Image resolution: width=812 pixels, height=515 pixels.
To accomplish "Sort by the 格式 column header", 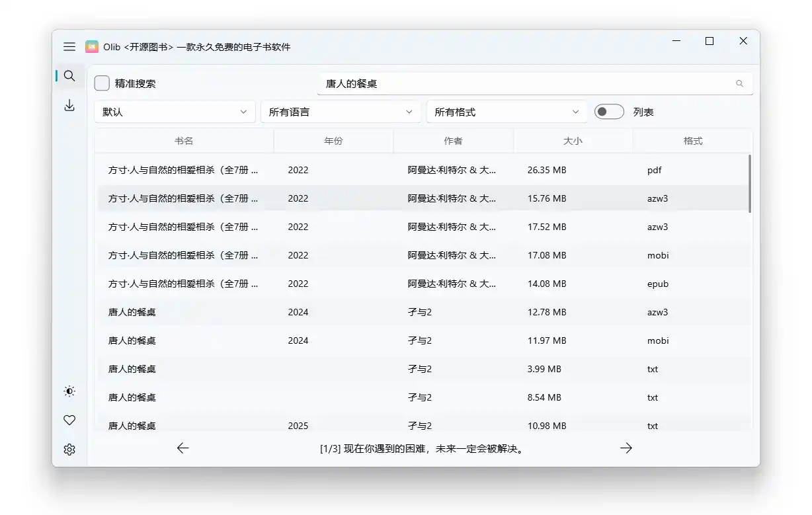I will [x=693, y=141].
